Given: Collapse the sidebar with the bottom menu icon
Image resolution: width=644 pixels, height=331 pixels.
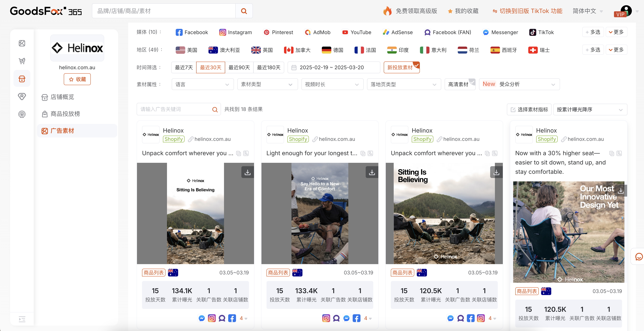Looking at the screenshot, I should tap(22, 319).
